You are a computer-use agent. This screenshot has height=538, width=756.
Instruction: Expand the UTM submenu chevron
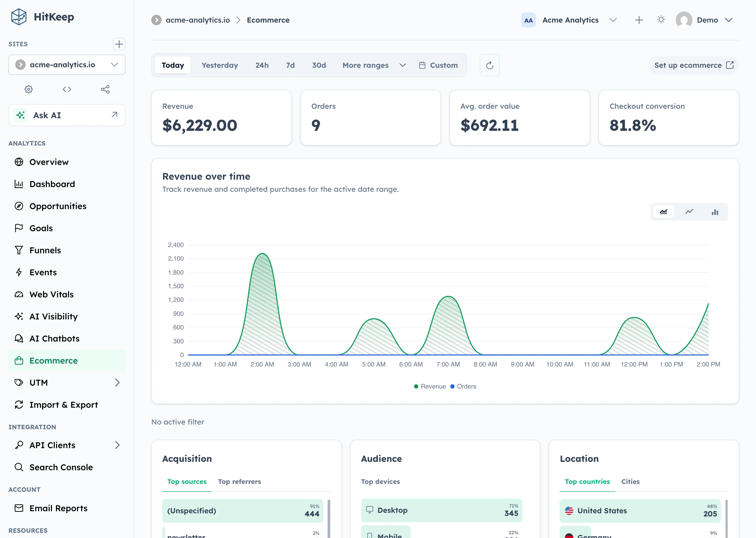(x=117, y=383)
